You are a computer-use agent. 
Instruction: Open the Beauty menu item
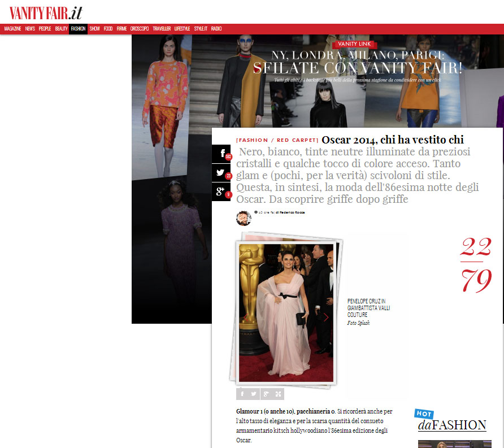click(x=61, y=29)
